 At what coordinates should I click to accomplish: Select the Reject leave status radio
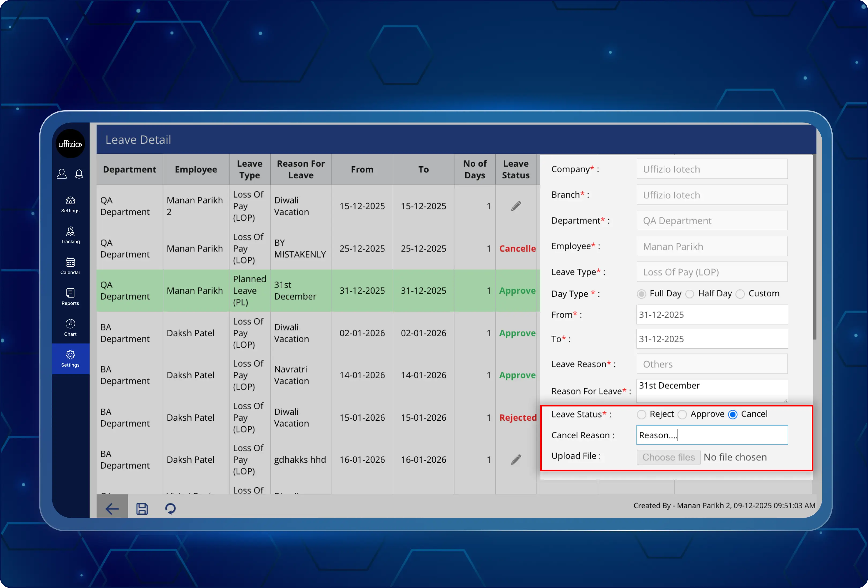click(x=641, y=415)
